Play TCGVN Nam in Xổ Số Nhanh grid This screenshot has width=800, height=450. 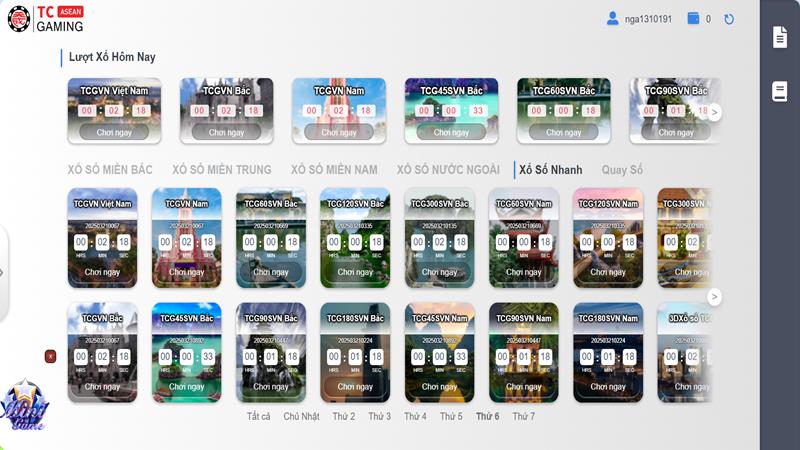coord(187,272)
